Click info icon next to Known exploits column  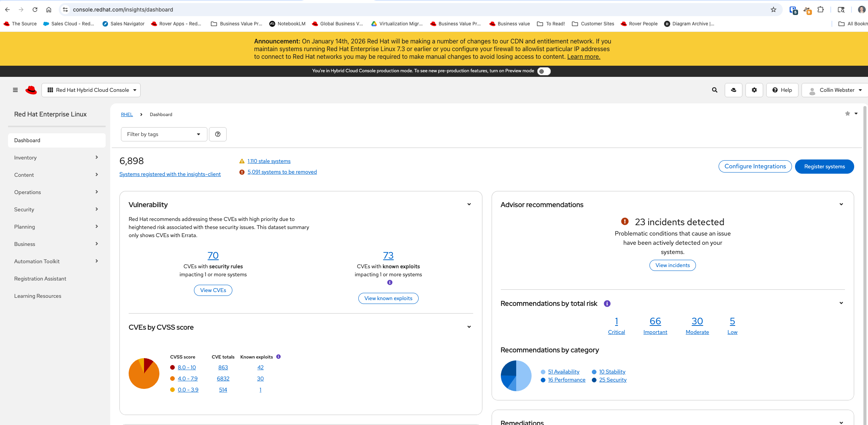point(278,357)
